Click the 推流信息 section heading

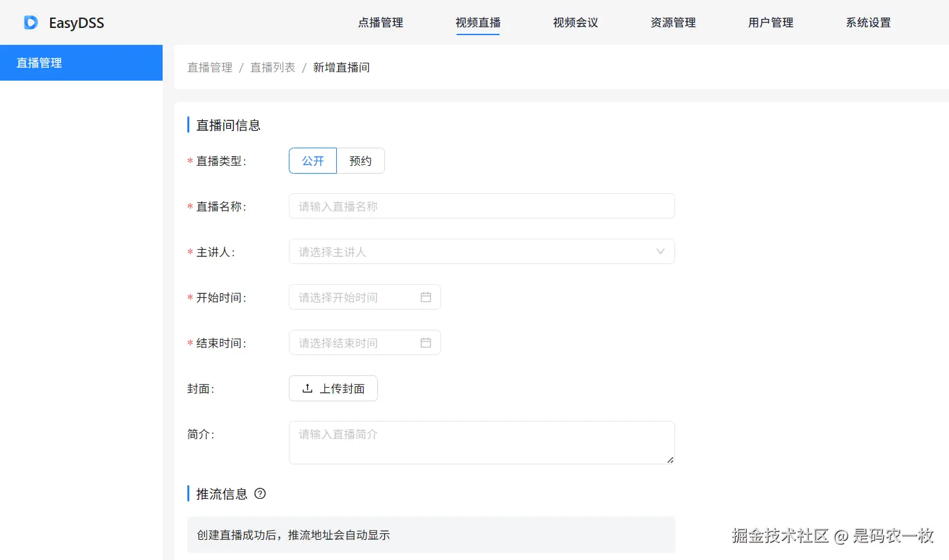tap(222, 494)
